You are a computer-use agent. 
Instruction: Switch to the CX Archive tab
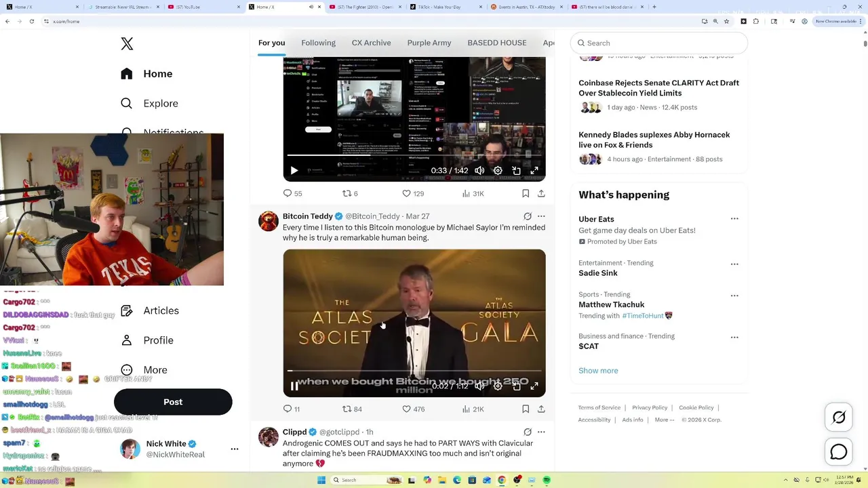click(x=371, y=43)
